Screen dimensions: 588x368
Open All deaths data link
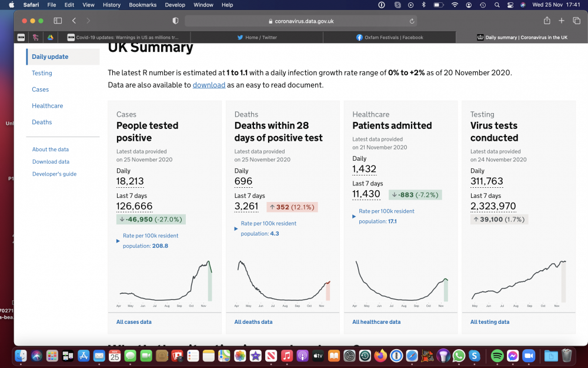(x=253, y=322)
